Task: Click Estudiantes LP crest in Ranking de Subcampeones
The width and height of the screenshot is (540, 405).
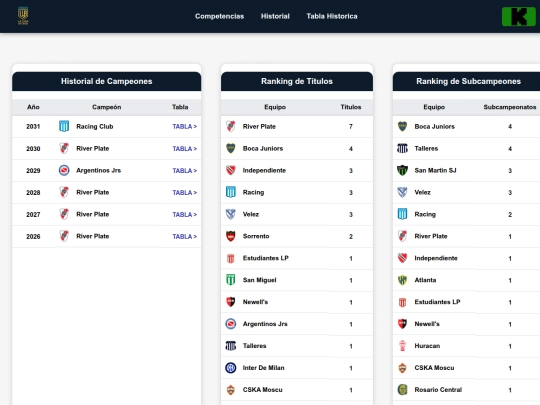Action: pyautogui.click(x=403, y=302)
